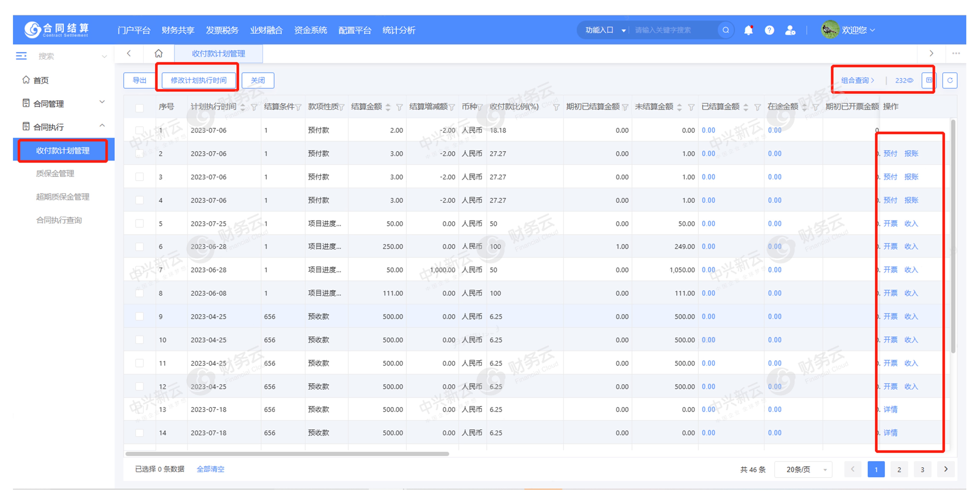Image resolution: width=980 pixels, height=503 pixels.
Task: Open the 门户平台 menu
Action: click(134, 30)
